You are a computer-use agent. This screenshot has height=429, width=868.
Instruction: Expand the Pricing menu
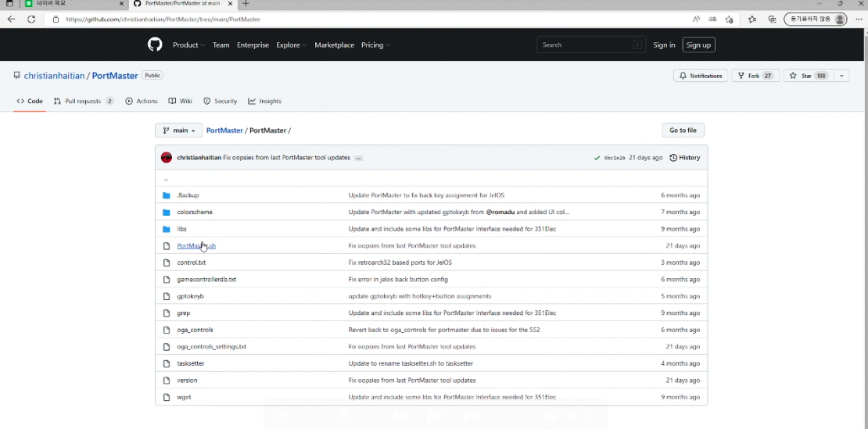[x=376, y=45]
